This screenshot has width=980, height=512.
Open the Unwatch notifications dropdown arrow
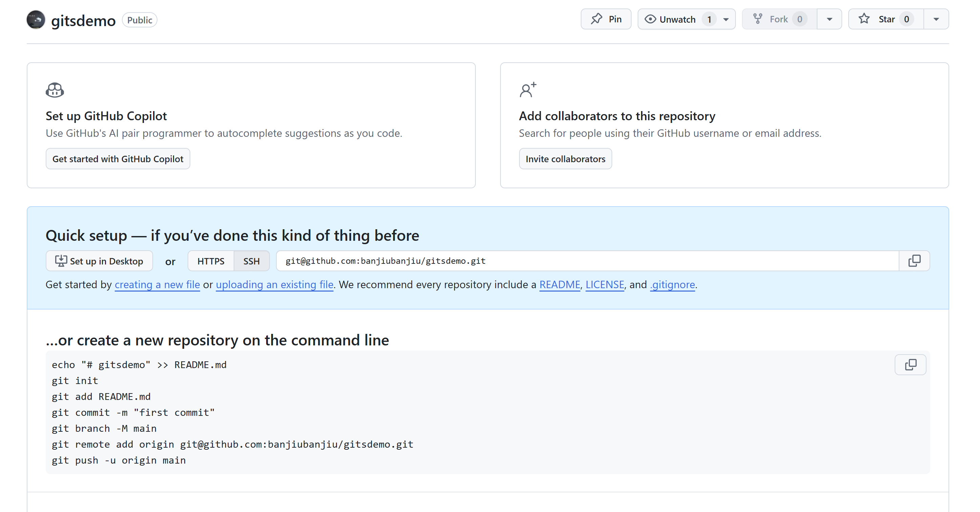tap(726, 19)
